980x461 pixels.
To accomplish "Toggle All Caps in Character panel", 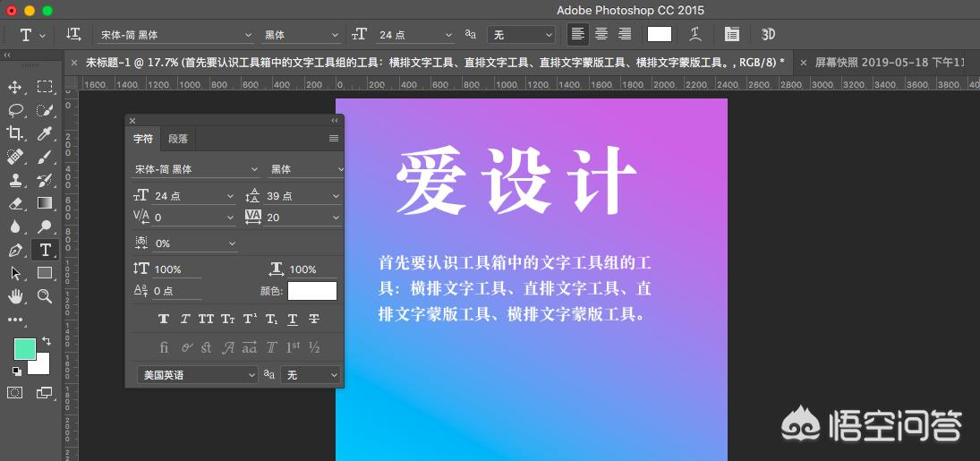I will 206,319.
